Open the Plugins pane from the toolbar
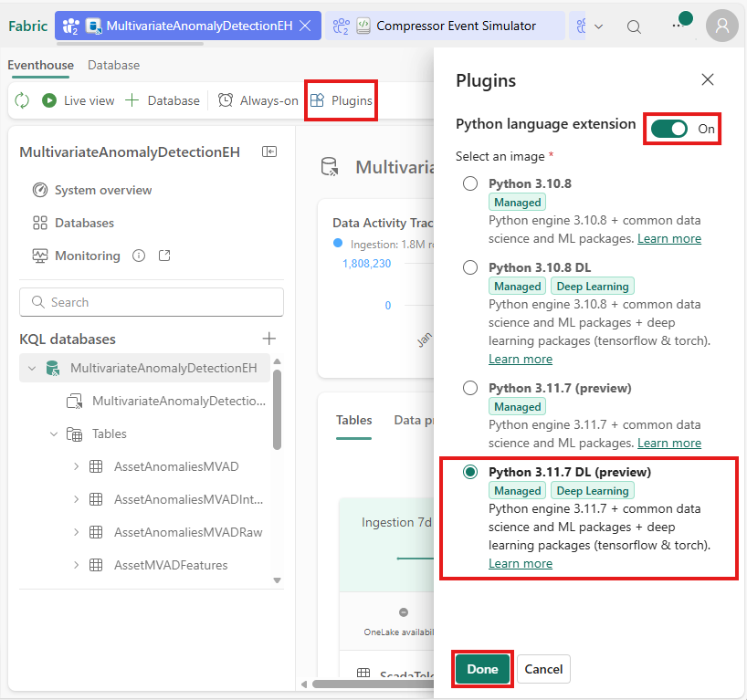 tap(341, 100)
